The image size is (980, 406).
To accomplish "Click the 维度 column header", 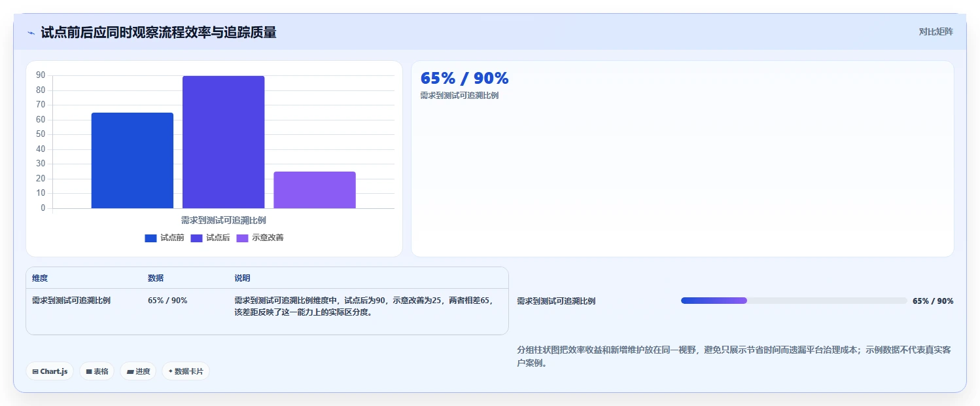I will click(40, 278).
